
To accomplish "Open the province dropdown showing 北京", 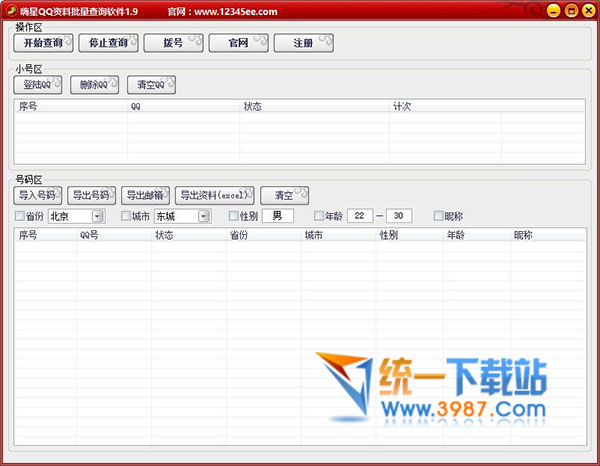I will [77, 216].
